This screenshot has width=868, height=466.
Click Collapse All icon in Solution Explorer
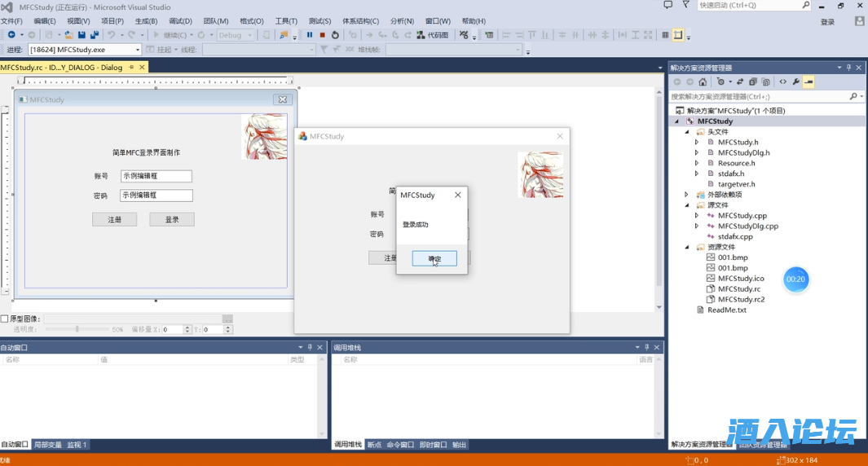tap(753, 81)
